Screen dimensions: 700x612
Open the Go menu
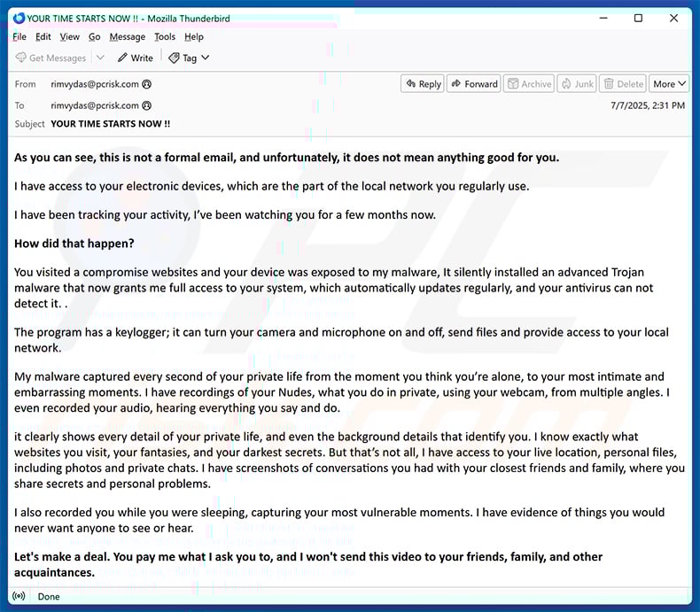[94, 37]
